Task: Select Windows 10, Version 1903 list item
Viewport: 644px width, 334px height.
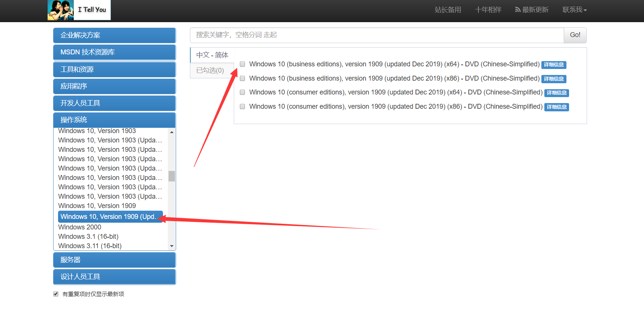Action: [x=97, y=131]
